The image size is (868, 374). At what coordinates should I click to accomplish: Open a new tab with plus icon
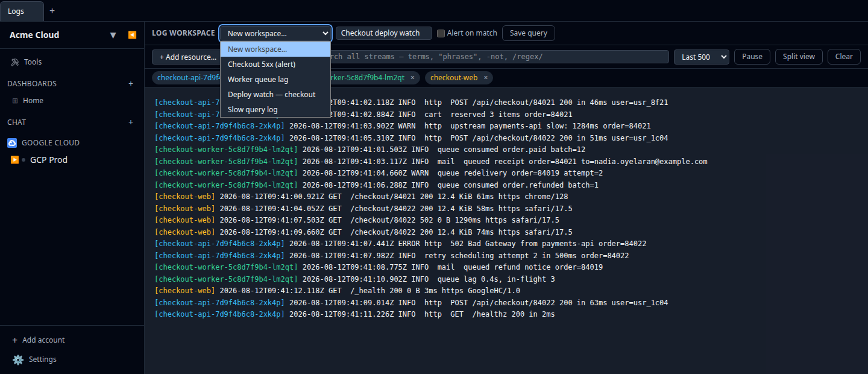click(x=52, y=11)
